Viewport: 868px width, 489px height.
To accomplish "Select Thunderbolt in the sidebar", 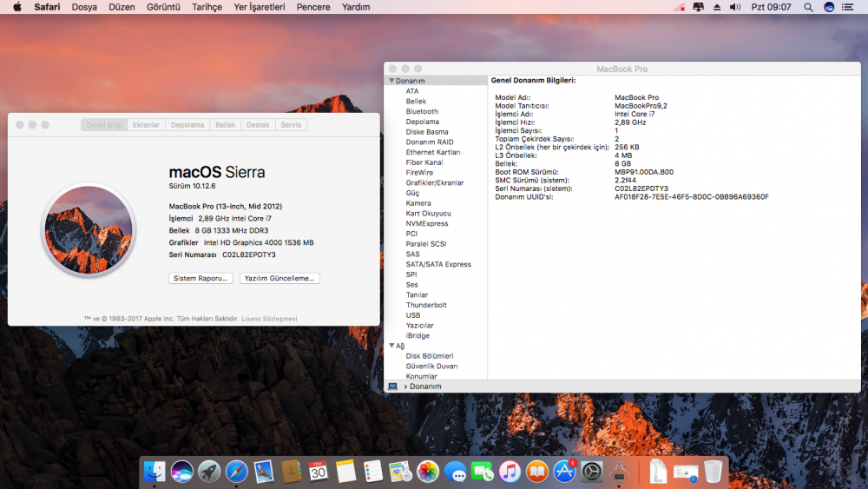I will point(426,305).
